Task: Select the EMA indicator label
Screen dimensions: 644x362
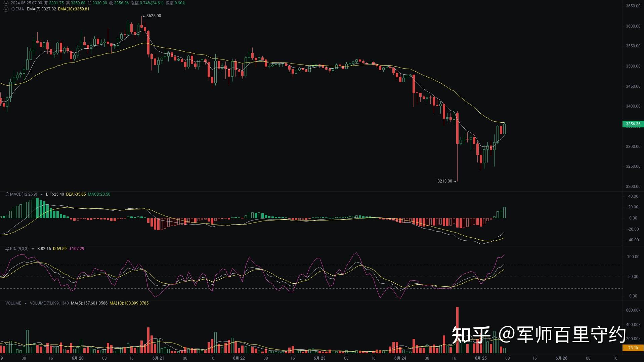Action: point(20,9)
